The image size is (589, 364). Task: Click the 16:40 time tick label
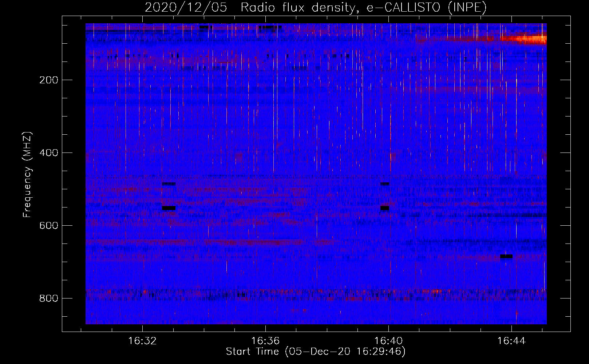point(388,341)
